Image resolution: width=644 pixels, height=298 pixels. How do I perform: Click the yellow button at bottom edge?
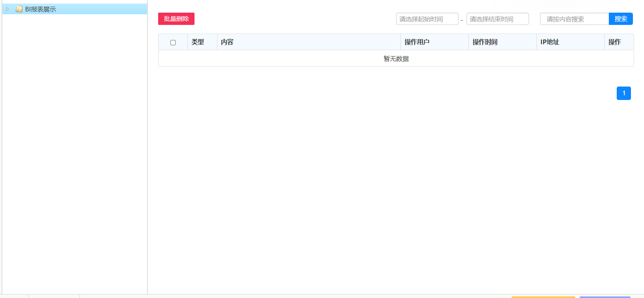(543, 297)
